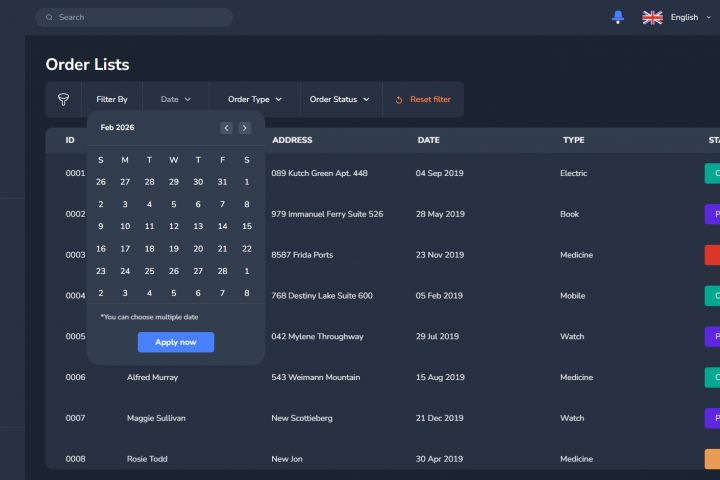Click order ID 0005

click(x=75, y=336)
